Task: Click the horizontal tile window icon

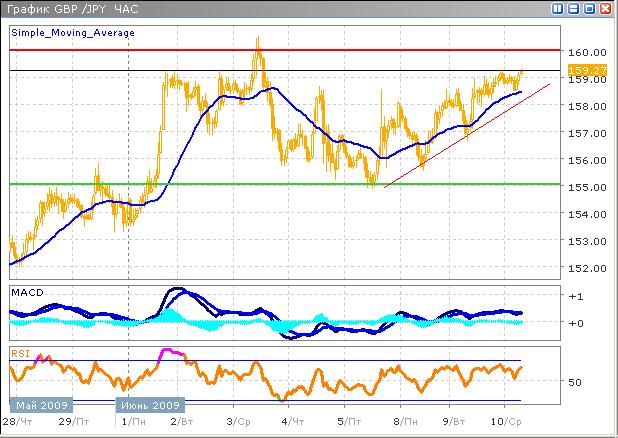Action: tap(573, 8)
